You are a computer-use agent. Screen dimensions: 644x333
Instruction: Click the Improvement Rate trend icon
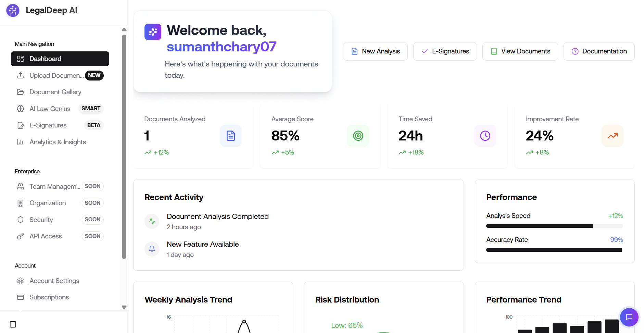tap(612, 136)
